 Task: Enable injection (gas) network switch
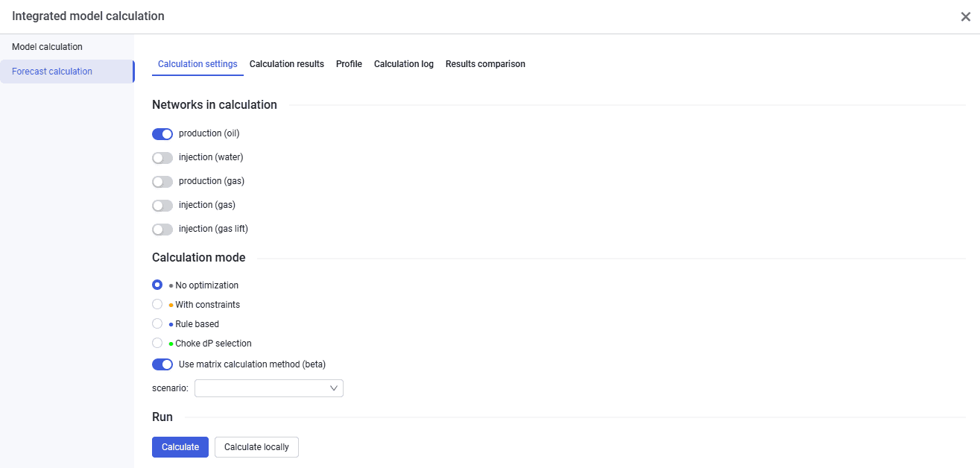[162, 206]
